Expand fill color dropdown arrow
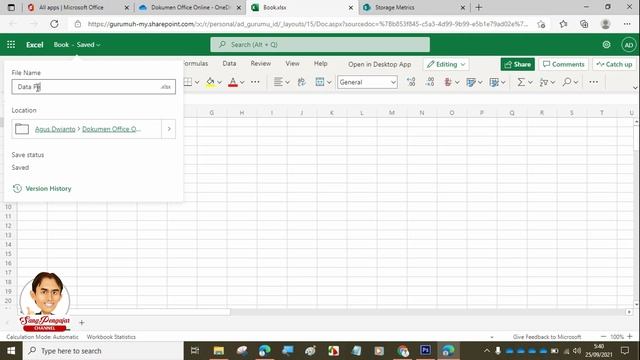 pos(220,82)
